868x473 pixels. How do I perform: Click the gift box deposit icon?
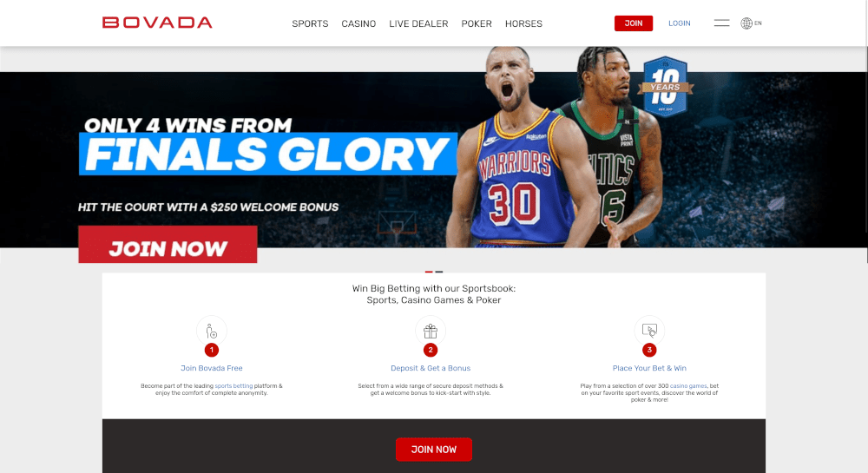(431, 331)
